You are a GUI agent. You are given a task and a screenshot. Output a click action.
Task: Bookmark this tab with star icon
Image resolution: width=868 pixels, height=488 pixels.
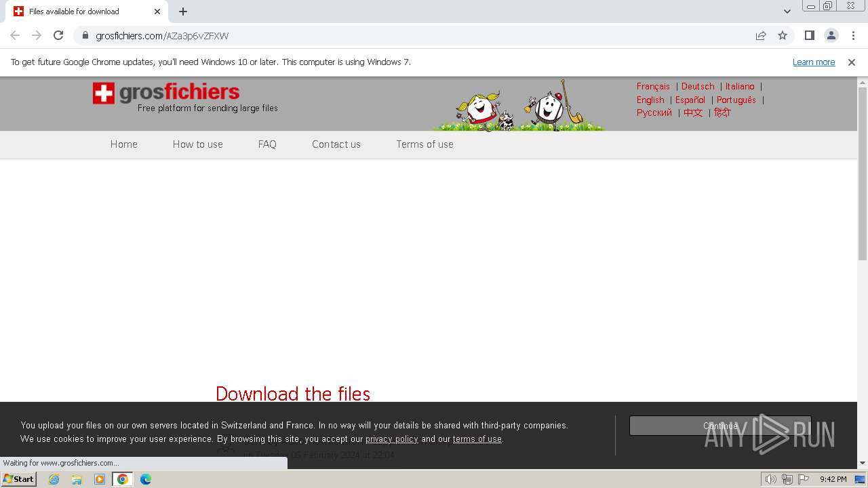(x=783, y=35)
